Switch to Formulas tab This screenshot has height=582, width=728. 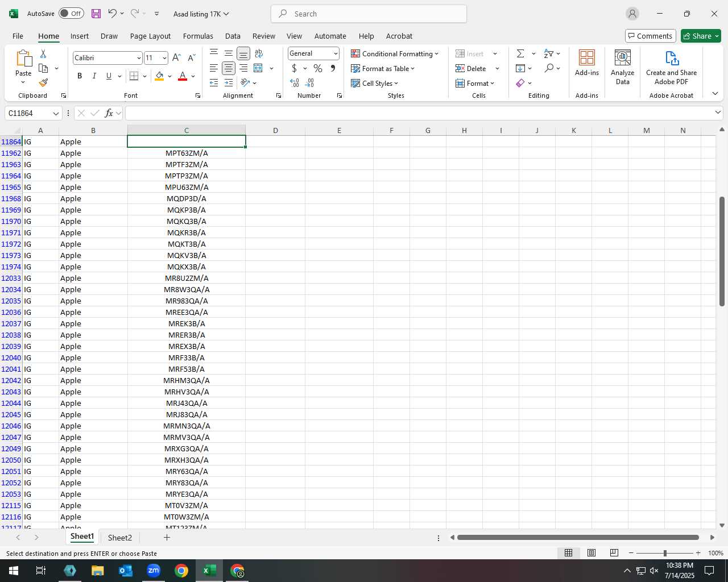tap(198, 36)
